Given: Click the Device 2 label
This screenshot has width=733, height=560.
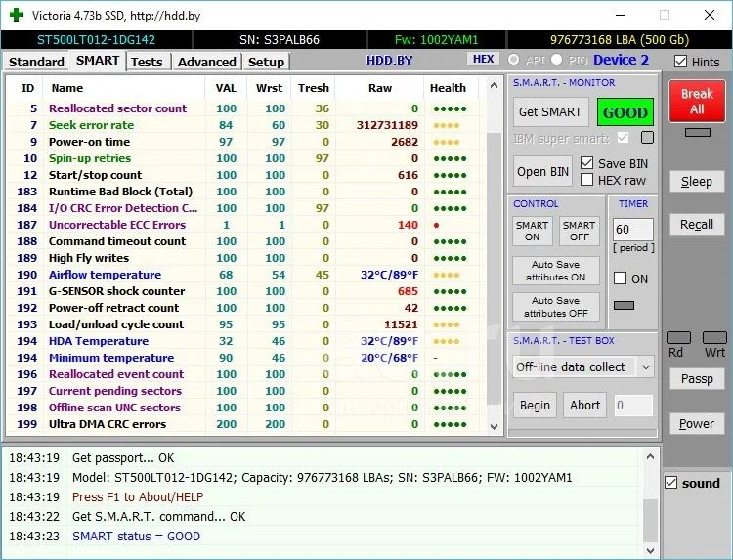Looking at the screenshot, I should pyautogui.click(x=622, y=60).
